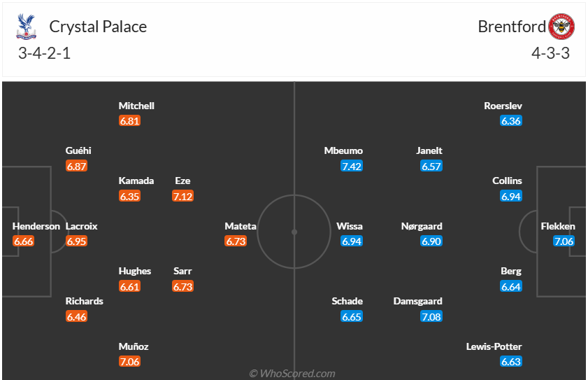588x380 pixels.
Task: Click on player name Lewis-Potter
Action: 494,346
